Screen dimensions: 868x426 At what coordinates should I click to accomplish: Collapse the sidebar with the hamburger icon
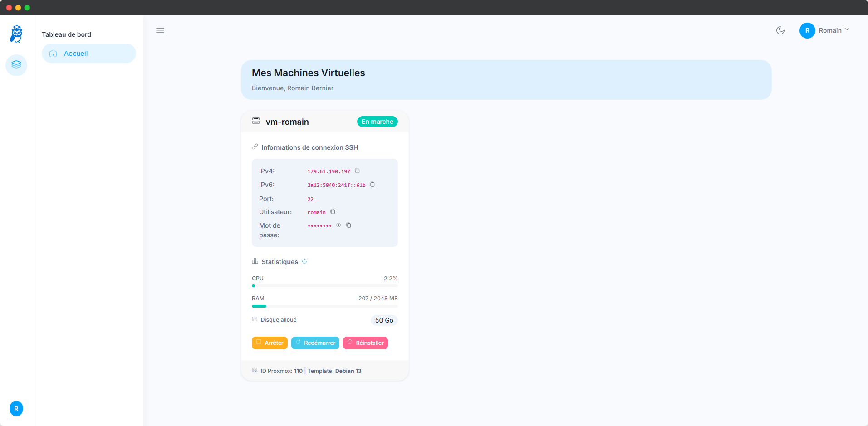[x=160, y=30]
